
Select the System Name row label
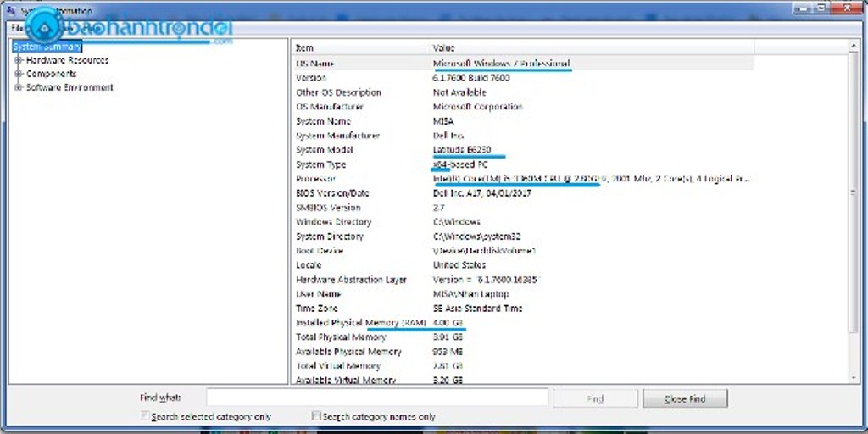coord(323,121)
